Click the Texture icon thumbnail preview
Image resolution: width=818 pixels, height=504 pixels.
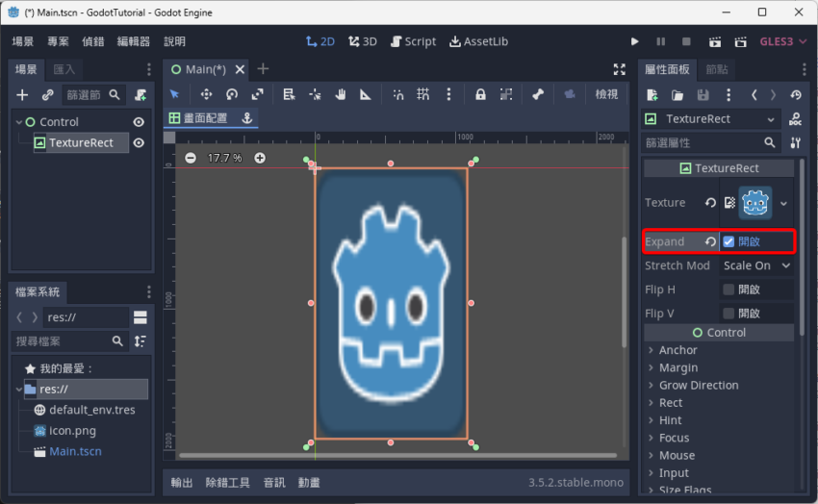pos(754,203)
